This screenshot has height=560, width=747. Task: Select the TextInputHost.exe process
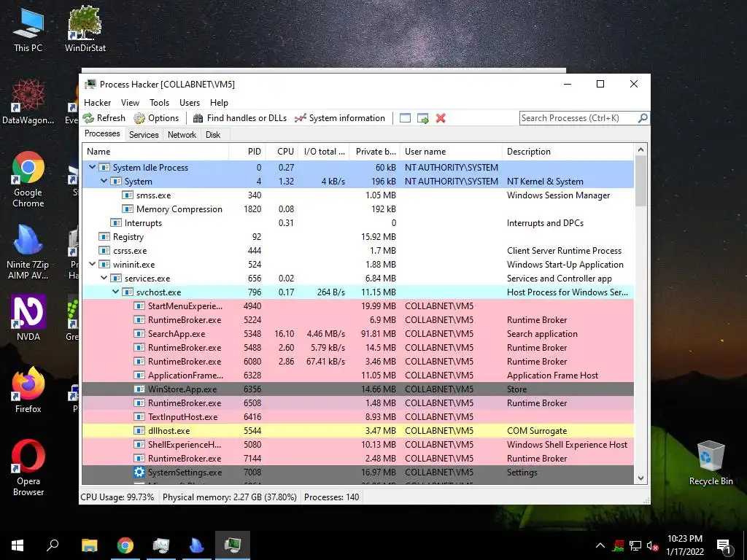click(x=357, y=416)
